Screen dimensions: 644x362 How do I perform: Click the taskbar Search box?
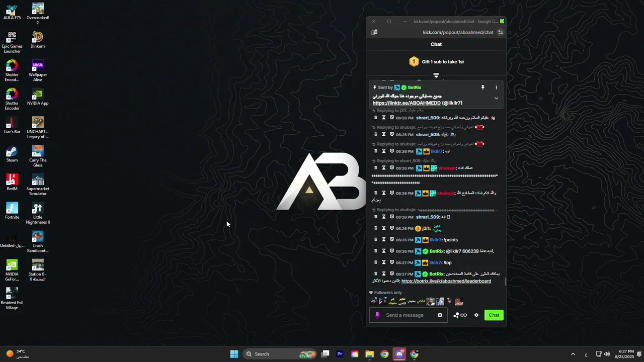pos(280,354)
